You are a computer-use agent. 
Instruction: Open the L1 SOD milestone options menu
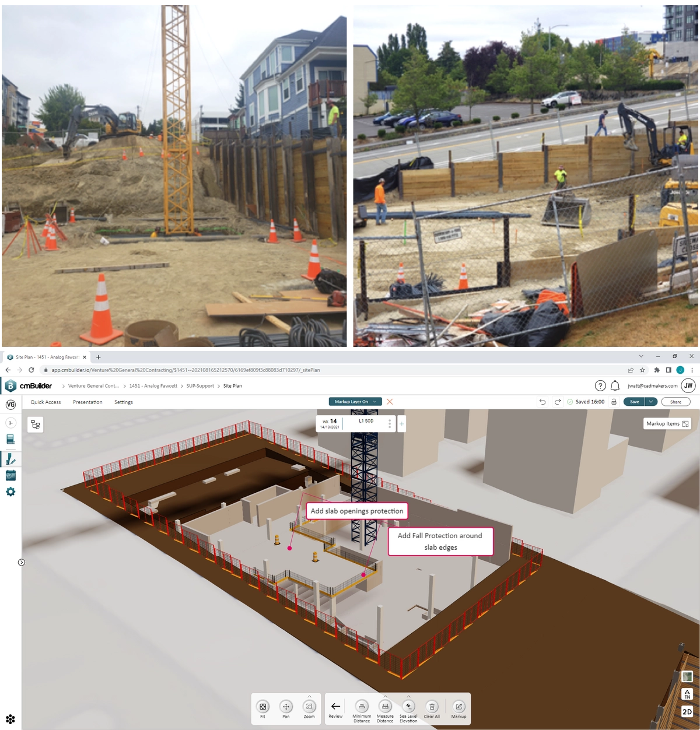coord(389,422)
